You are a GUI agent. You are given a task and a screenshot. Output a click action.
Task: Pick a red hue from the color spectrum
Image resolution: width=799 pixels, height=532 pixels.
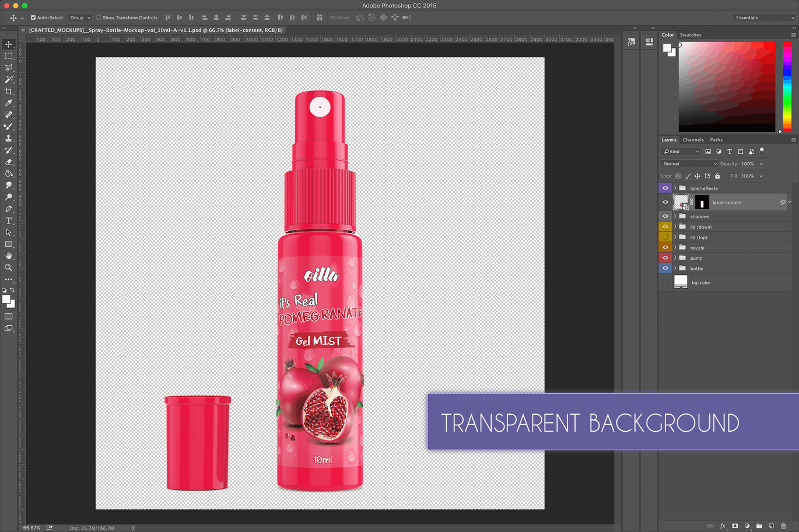[x=786, y=47]
